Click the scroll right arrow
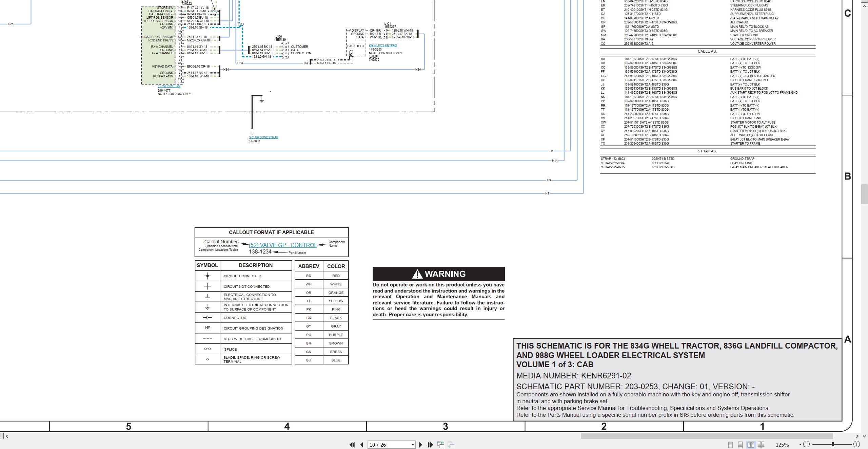Viewport: 868px width, 449px height. pos(857,436)
